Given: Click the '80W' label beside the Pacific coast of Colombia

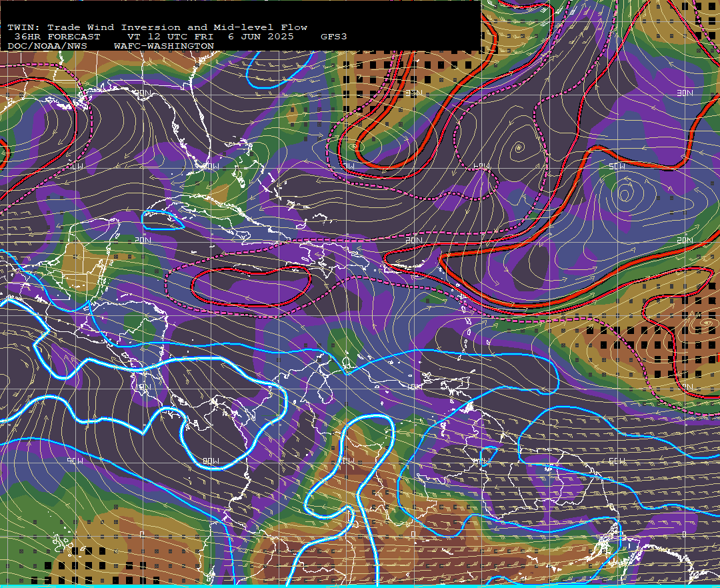Looking at the screenshot, I should tap(211, 461).
